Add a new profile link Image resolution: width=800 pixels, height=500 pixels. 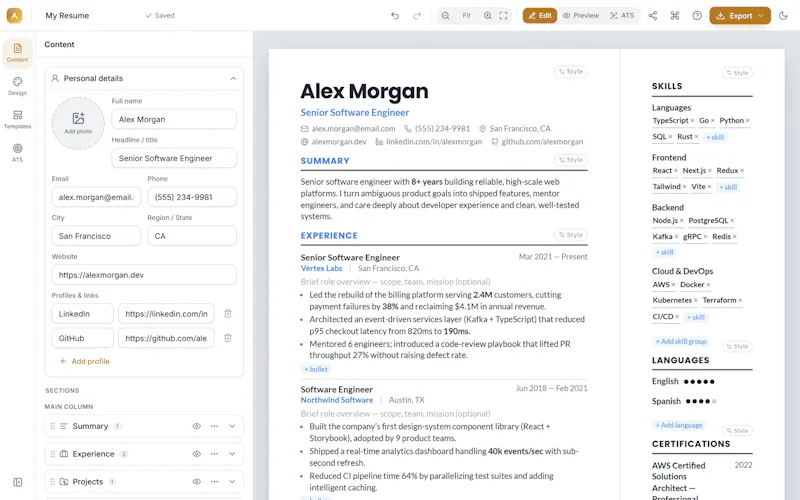point(85,361)
